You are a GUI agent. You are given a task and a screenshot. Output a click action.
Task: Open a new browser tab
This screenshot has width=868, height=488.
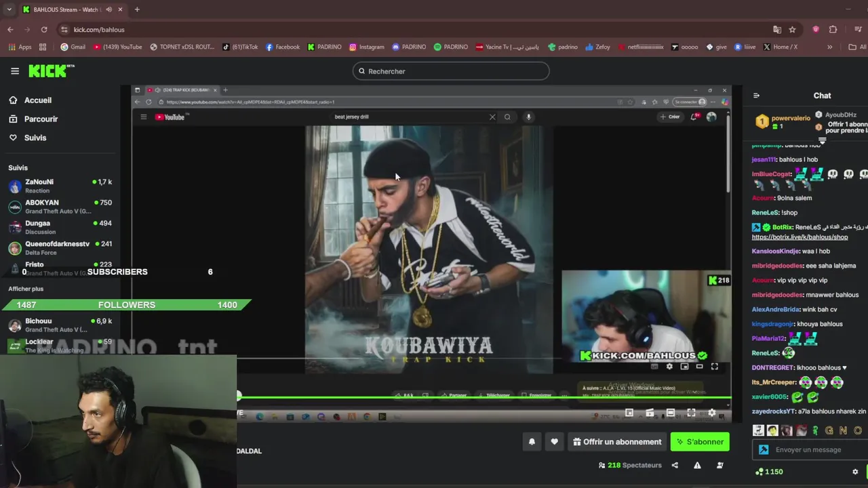point(137,9)
